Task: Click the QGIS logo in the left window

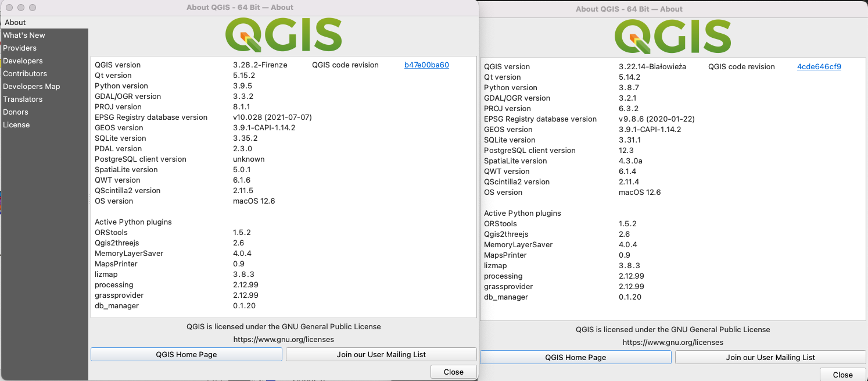Action: coord(284,35)
